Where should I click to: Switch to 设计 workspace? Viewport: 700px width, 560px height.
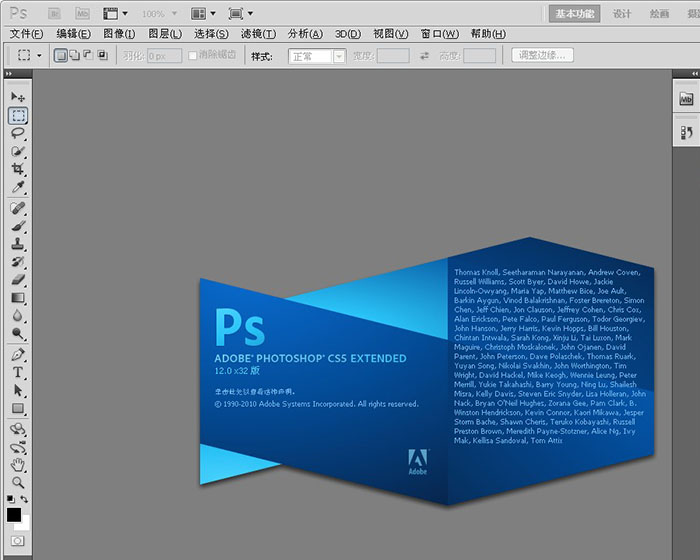[x=622, y=14]
